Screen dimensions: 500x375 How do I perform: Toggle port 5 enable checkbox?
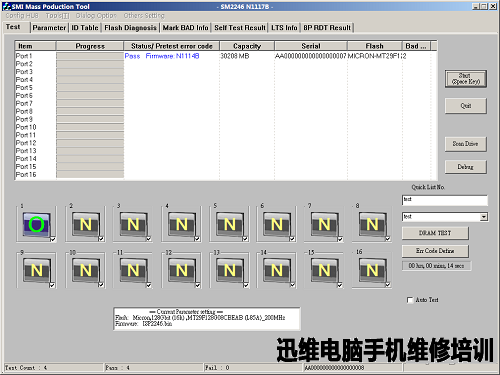(245, 239)
